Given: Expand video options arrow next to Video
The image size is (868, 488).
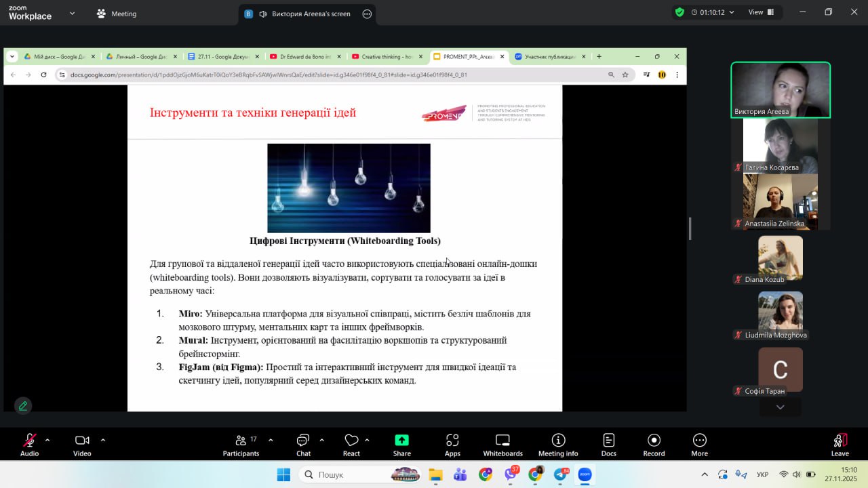Looking at the screenshot, I should [x=103, y=440].
